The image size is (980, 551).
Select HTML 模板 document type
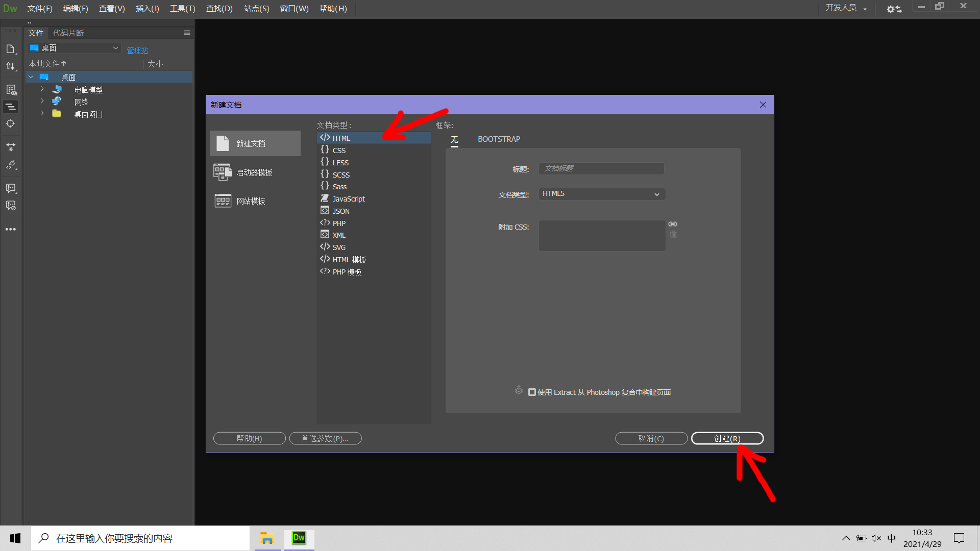pos(374,260)
